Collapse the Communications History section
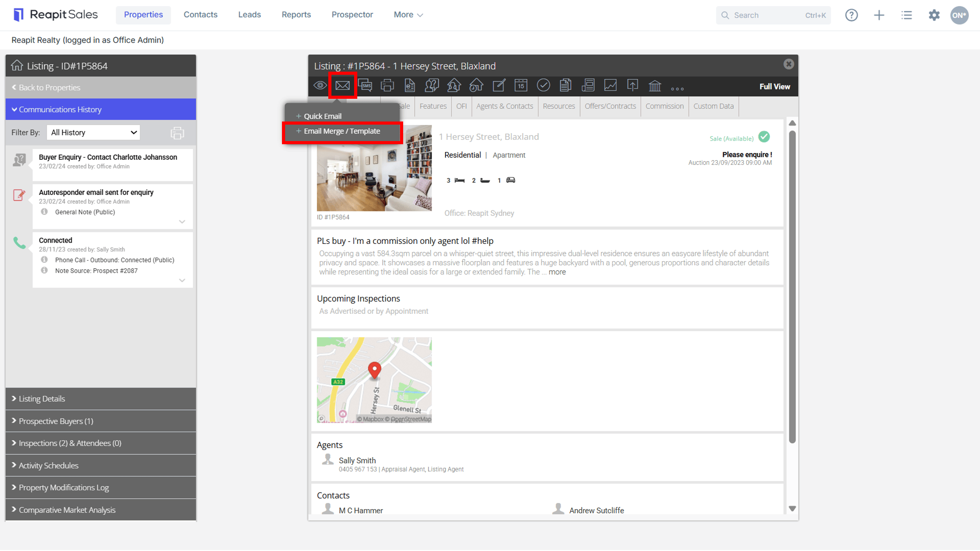The image size is (980, 551). point(101,109)
